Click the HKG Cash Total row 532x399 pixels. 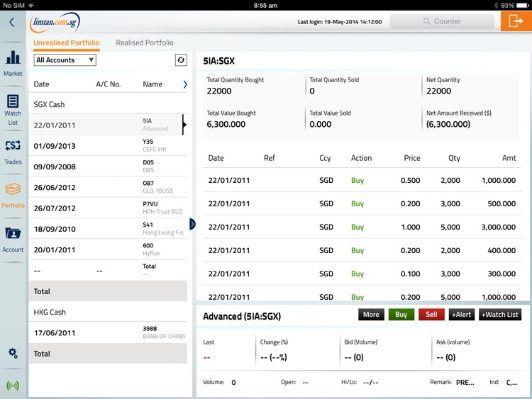(x=108, y=353)
